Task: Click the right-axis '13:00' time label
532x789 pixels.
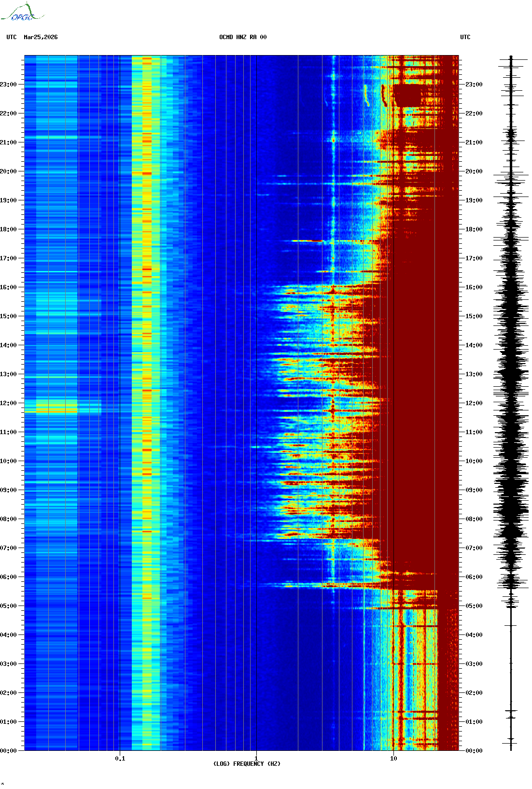Action: click(474, 374)
